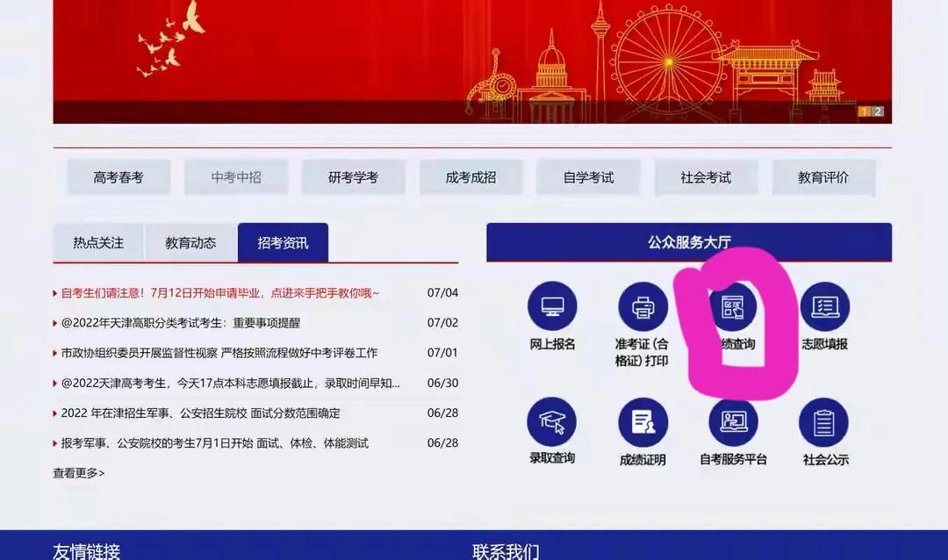948x560 pixels.
Task: Open the 高考春考 navigation menu
Action: 118,177
